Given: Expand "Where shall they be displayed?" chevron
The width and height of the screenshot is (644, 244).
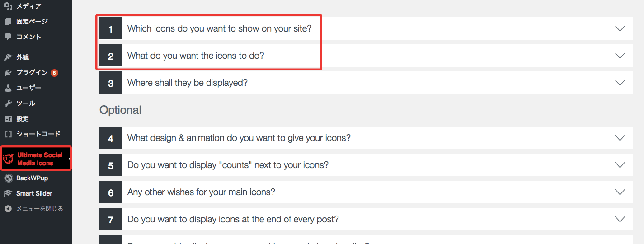Looking at the screenshot, I should tap(620, 83).
